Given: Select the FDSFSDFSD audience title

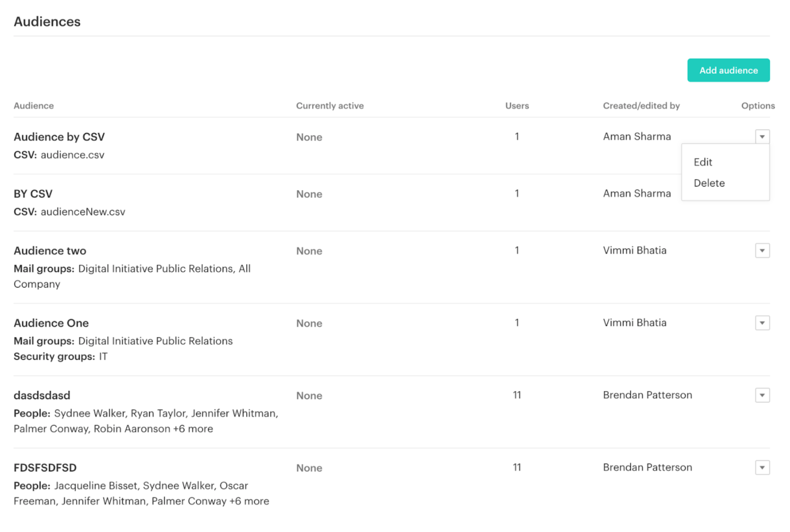Looking at the screenshot, I should click(45, 468).
